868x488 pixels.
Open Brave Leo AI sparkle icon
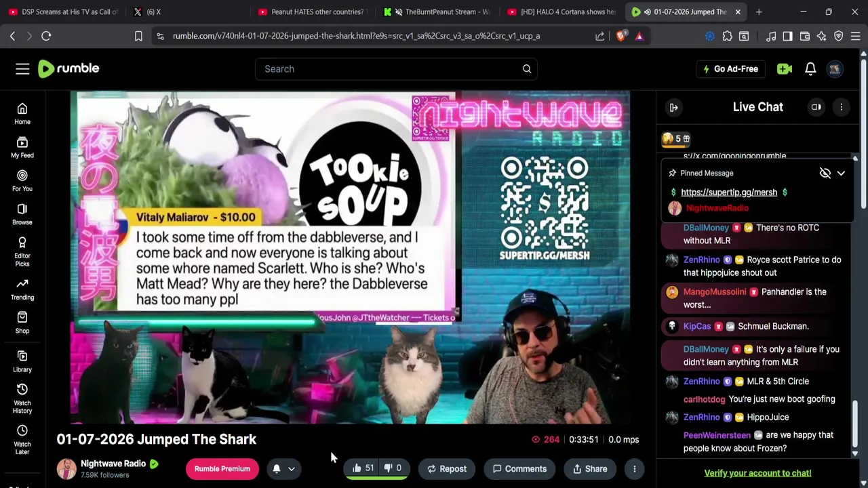point(822,36)
